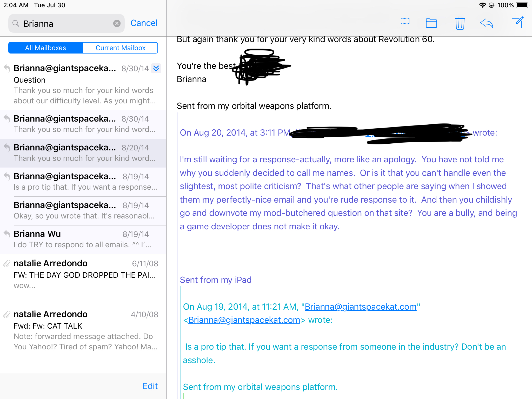Tap the search magnifier icon
The height and width of the screenshot is (399, 532).
[16, 24]
